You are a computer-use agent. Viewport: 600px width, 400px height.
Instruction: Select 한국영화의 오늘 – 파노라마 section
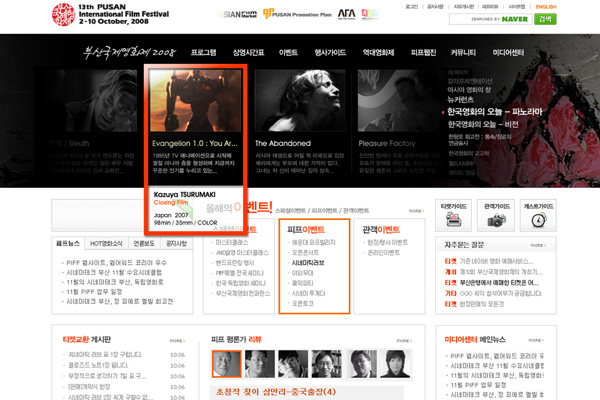(495, 112)
